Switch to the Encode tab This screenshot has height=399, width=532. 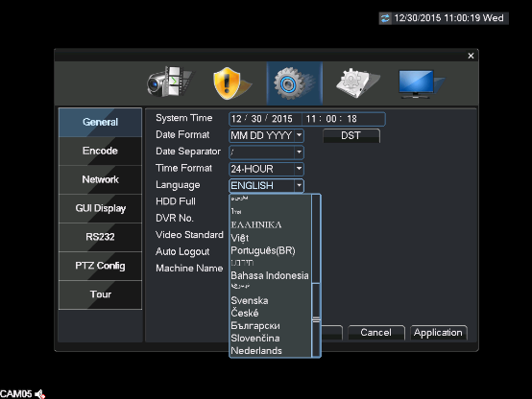pos(100,151)
